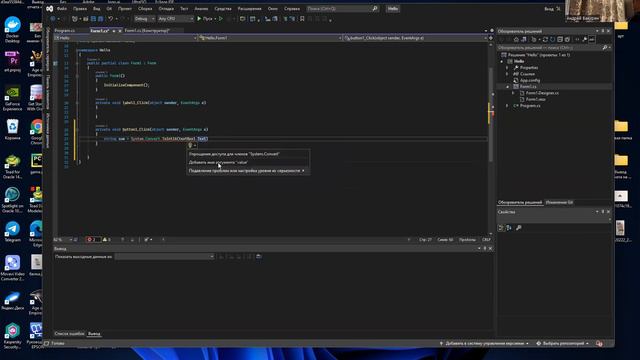Image resolution: width=640 pixels, height=360 pixels.
Task: Open Kaspersky Security desktop icon
Action: [12, 336]
